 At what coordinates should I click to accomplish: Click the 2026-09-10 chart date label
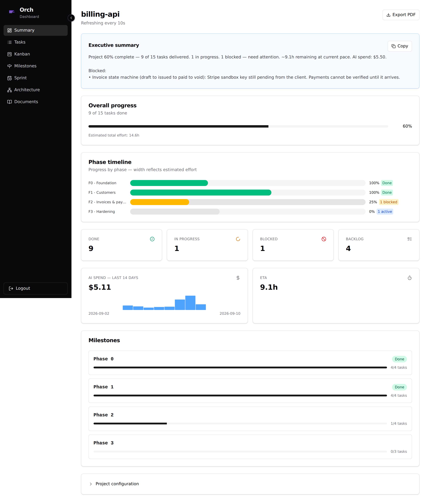pos(230,314)
